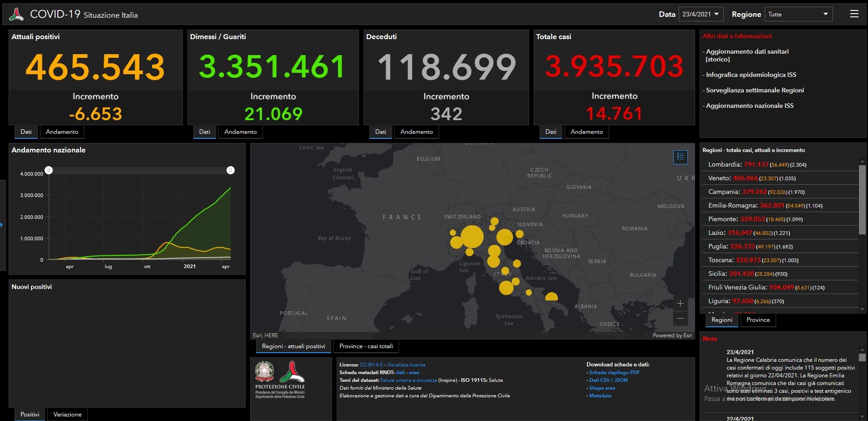Image resolution: width=868 pixels, height=421 pixels.
Task: Click the regions list scroll-down arrow
Action: coord(862,309)
